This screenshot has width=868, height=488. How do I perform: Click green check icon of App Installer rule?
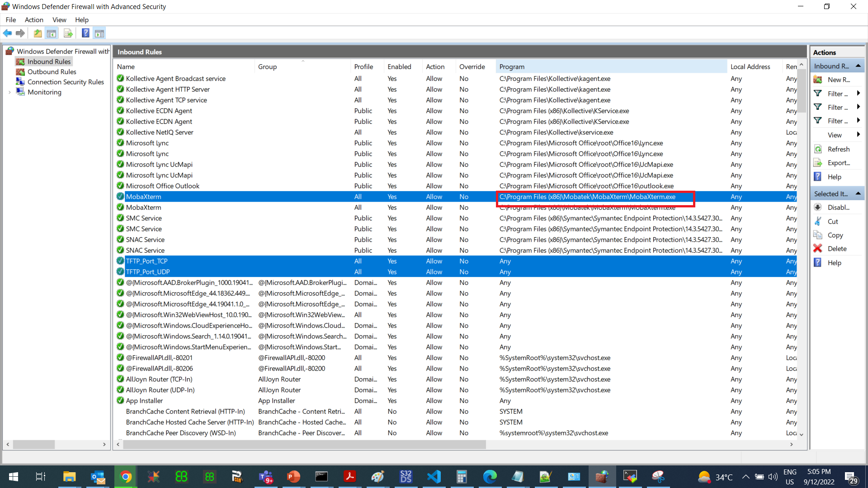120,400
